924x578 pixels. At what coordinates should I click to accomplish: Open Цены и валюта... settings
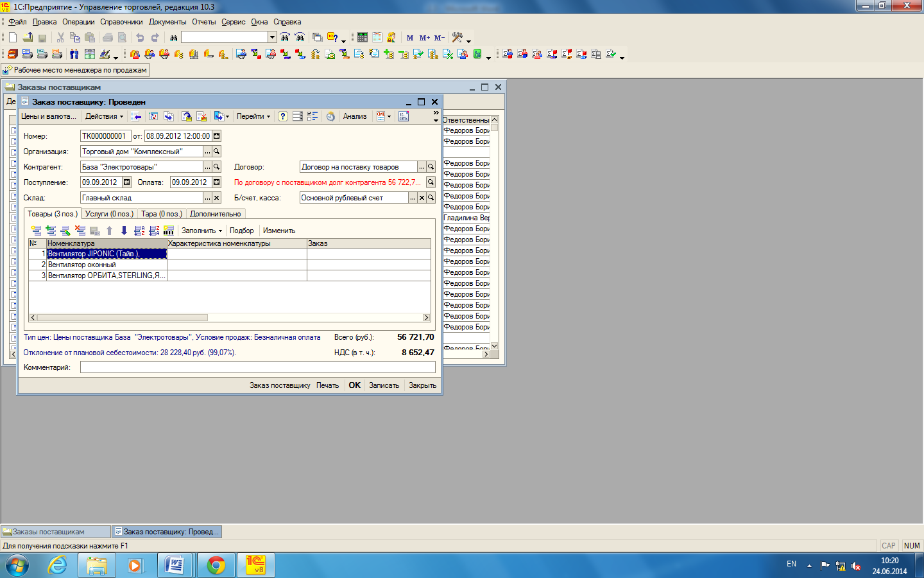(49, 116)
